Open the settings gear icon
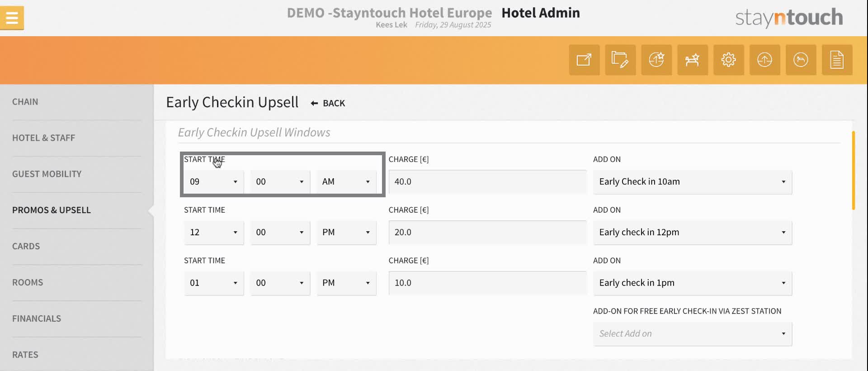This screenshot has width=868, height=371. tap(729, 60)
